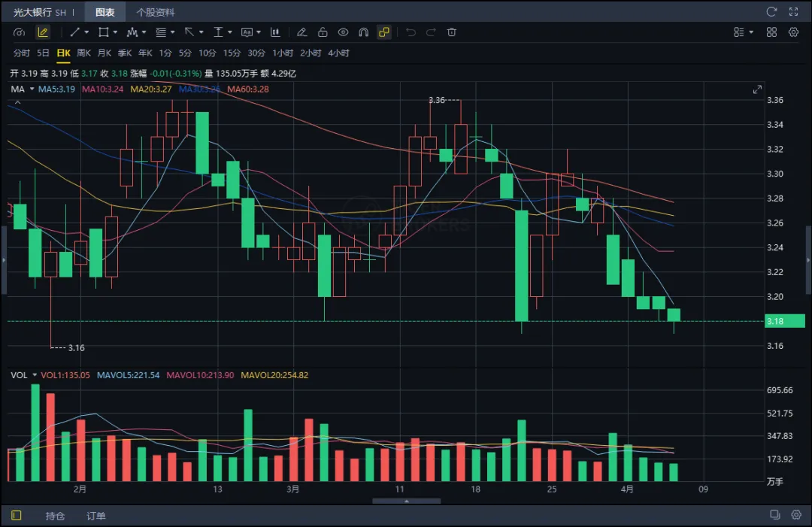Expand the arrow marker tool dropdown
The image size is (812, 527).
pyautogui.click(x=201, y=32)
